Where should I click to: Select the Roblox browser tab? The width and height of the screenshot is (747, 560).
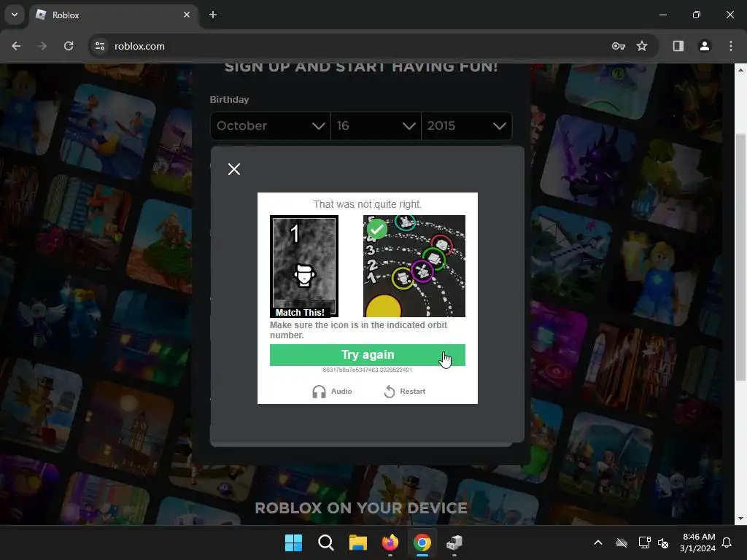115,15
